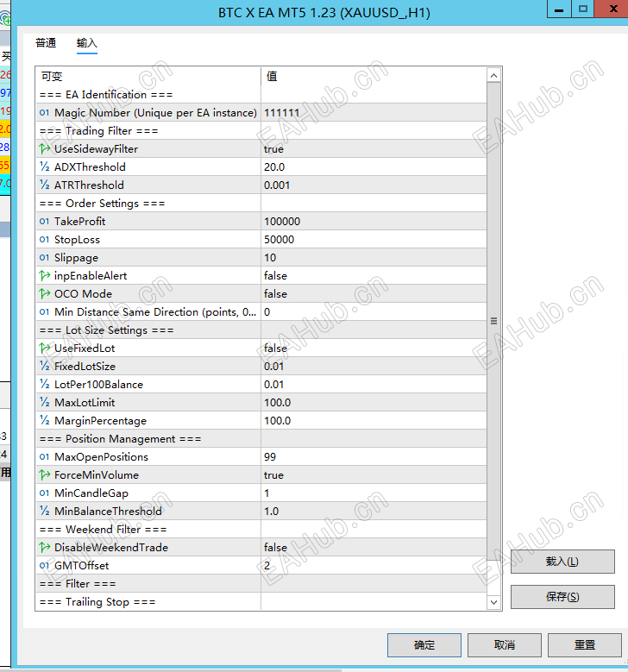The width and height of the screenshot is (628, 672).
Task: Click the integer icon beside MinCandleGap
Action: [44, 493]
